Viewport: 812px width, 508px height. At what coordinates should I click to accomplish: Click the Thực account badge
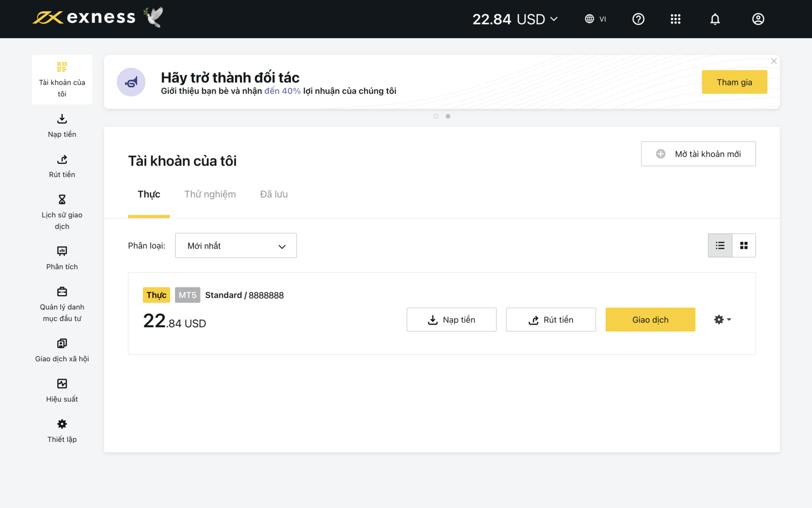pyautogui.click(x=157, y=295)
